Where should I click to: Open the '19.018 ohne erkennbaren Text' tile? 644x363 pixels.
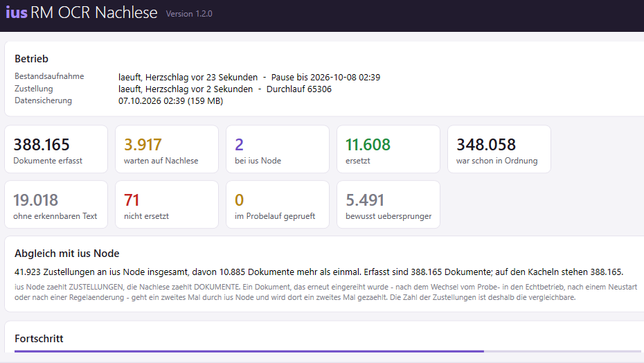coord(56,204)
